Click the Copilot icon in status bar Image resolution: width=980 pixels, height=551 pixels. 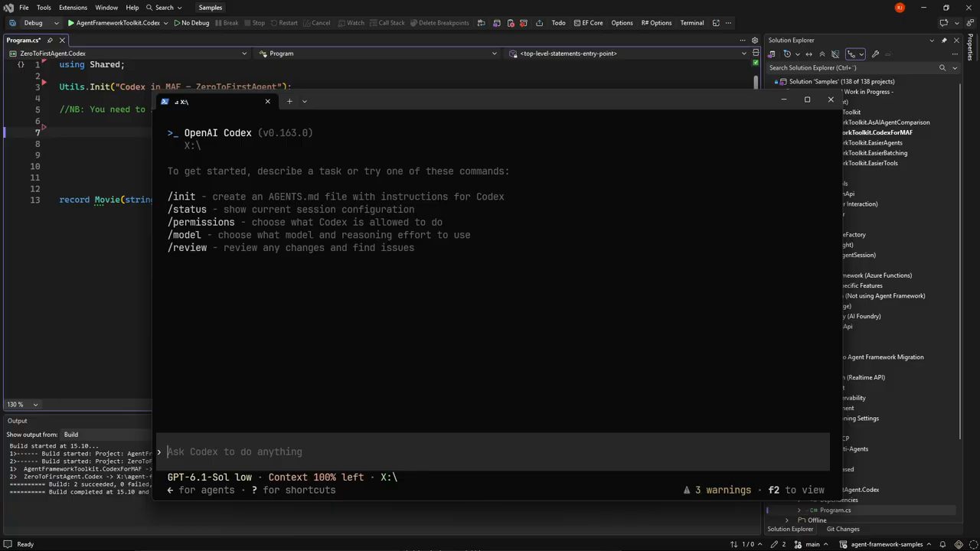959,544
